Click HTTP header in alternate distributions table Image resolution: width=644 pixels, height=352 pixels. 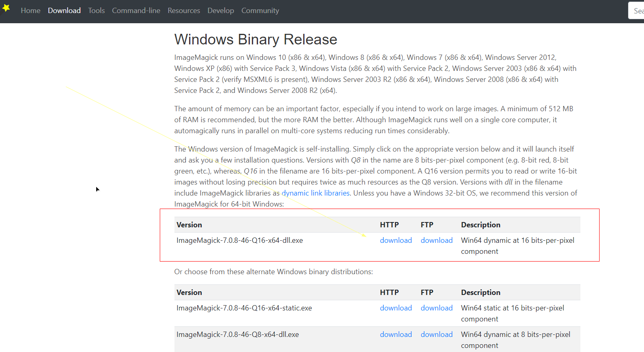click(389, 293)
